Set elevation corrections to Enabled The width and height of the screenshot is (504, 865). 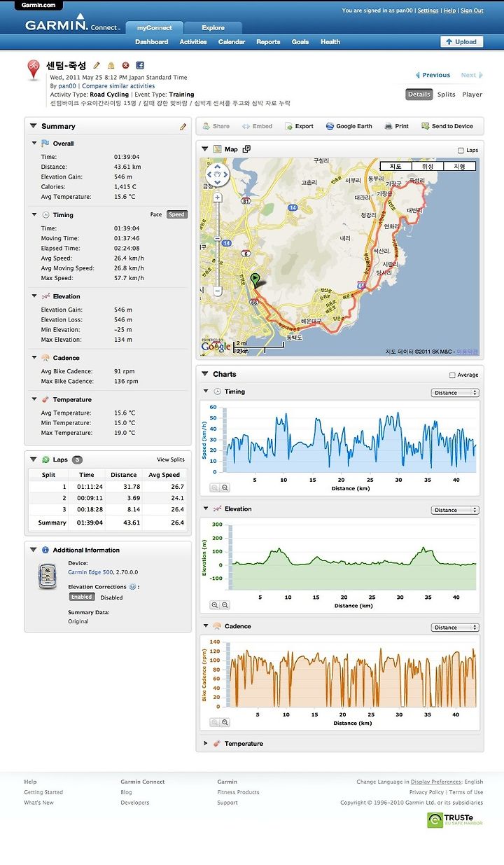82,597
